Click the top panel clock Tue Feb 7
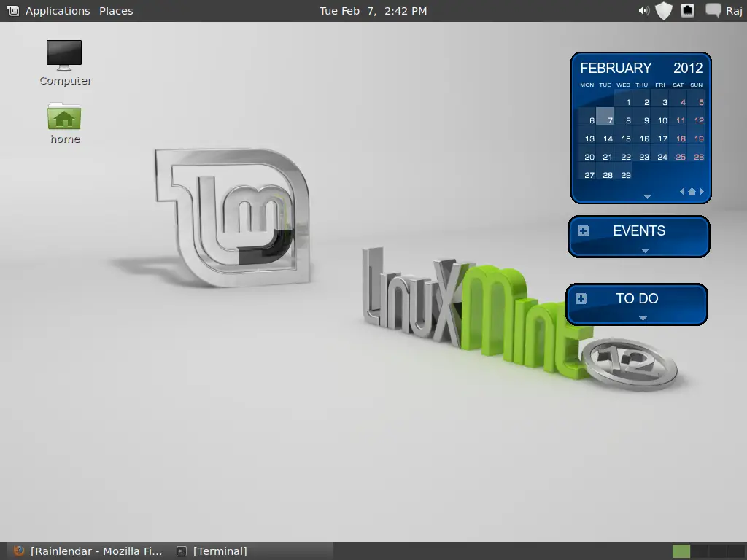 point(373,11)
